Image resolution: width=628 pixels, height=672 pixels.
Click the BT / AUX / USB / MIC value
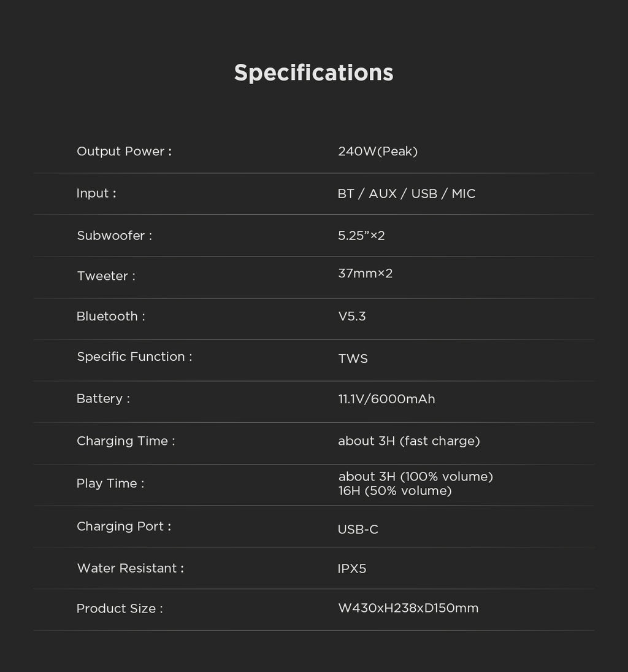(407, 194)
